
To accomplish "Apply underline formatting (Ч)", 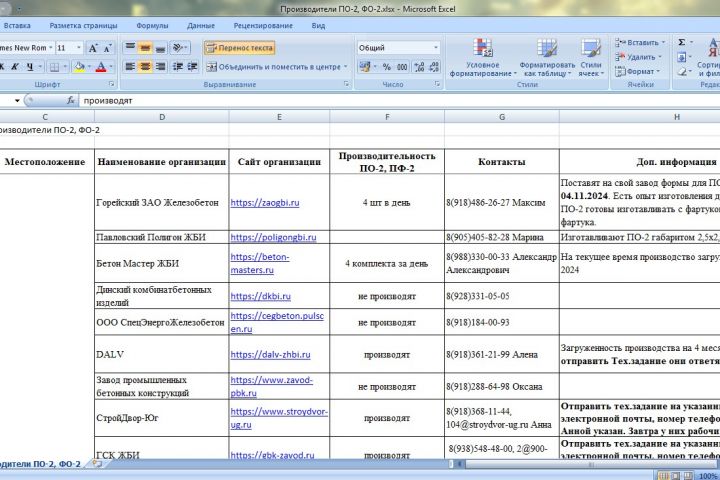I will coord(30,67).
